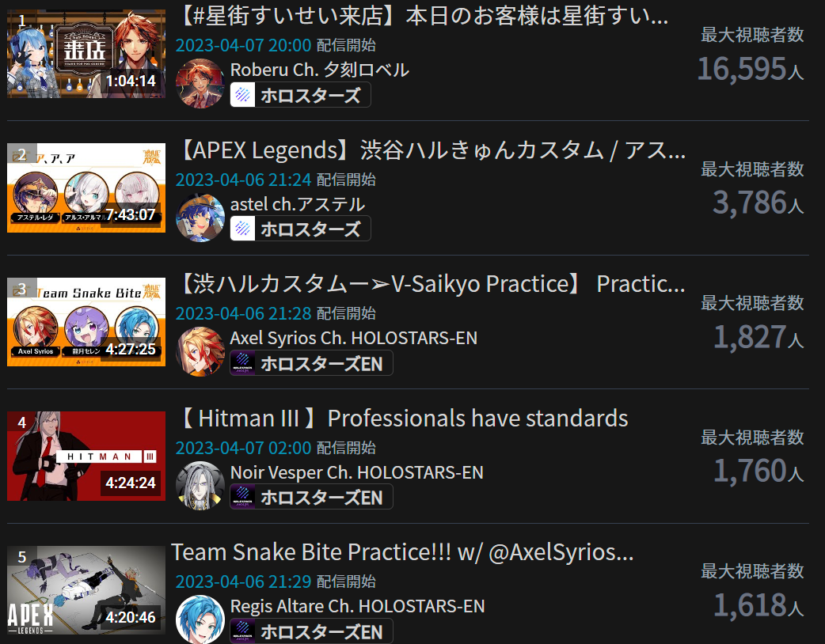825x644 pixels.
Task: Open the 星街すいせい来店 stream title
Action: point(423,16)
